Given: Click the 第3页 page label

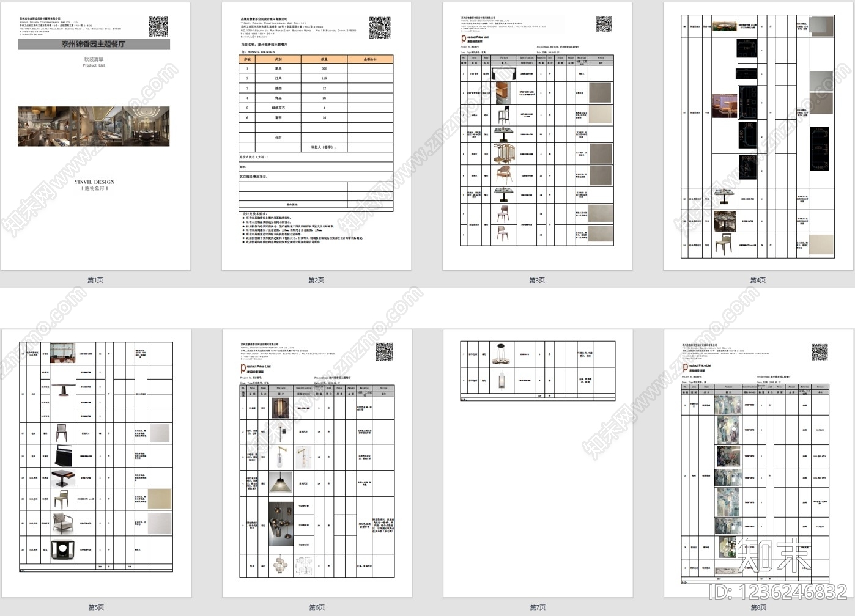Looking at the screenshot, I should [537, 280].
